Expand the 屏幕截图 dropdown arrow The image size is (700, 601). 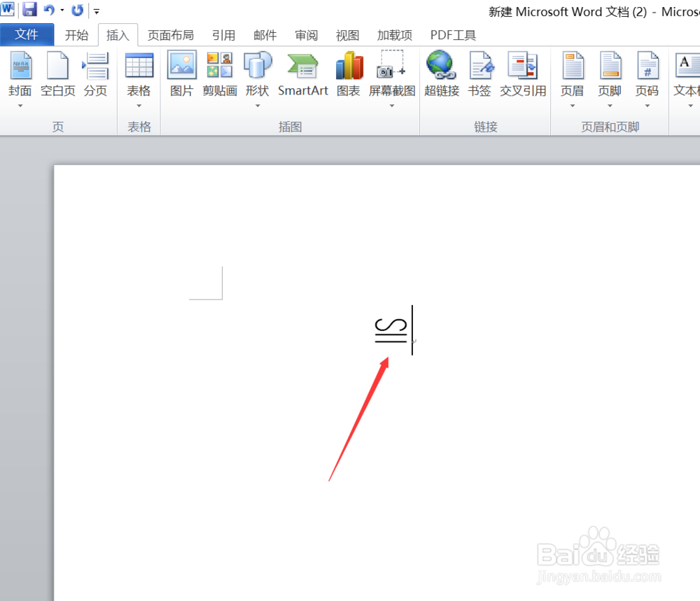(x=392, y=106)
